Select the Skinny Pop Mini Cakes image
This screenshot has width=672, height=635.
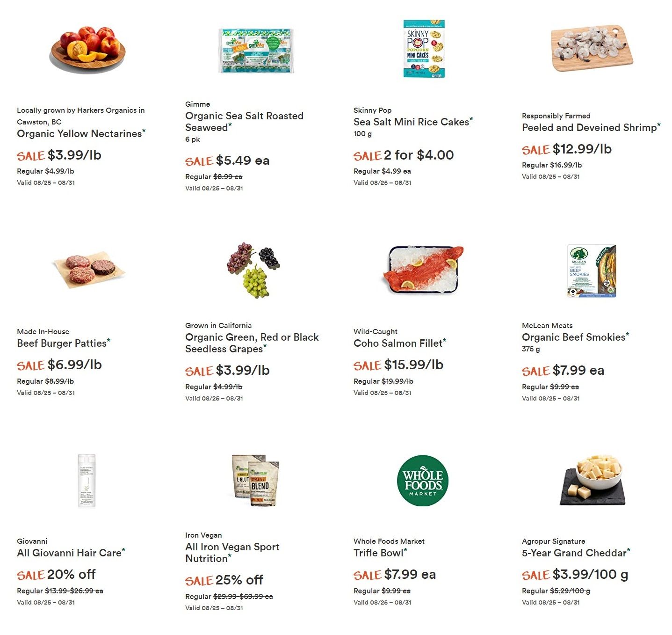(x=424, y=49)
